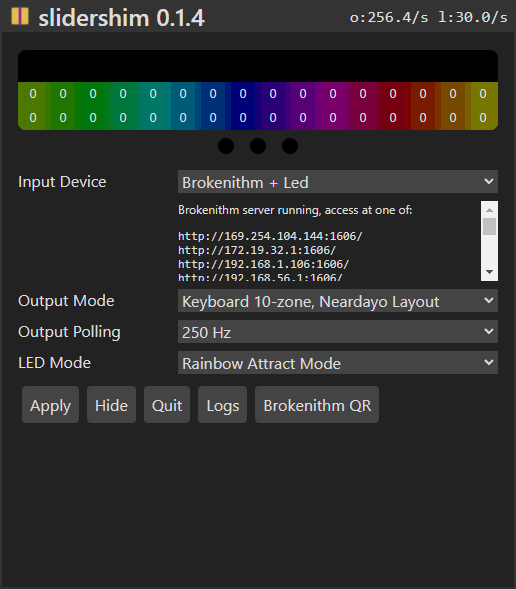The image size is (516, 589).
Task: Click the right black indicator dot below the slider
Action: click(290, 146)
